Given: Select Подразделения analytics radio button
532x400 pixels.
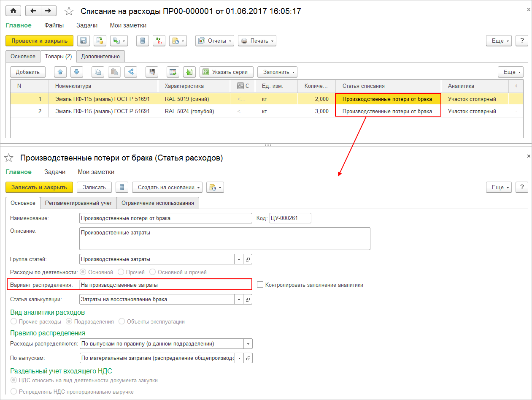Looking at the screenshot, I should tap(69, 321).
